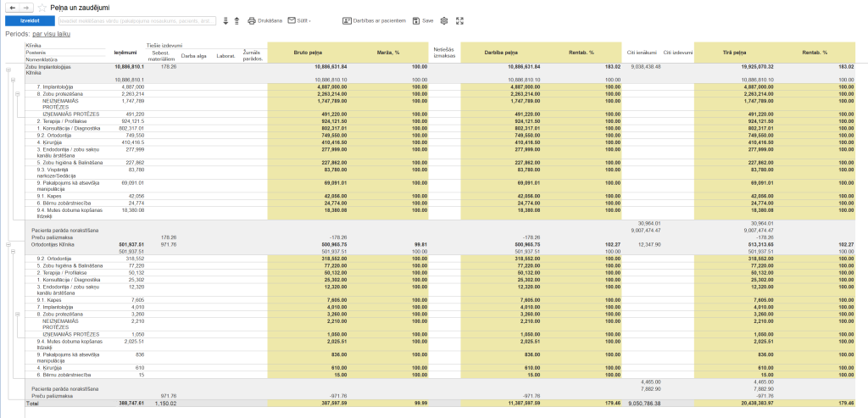Star Peļņa un zaudējumi as favorite
This screenshot has width=868, height=418.
[42, 7]
